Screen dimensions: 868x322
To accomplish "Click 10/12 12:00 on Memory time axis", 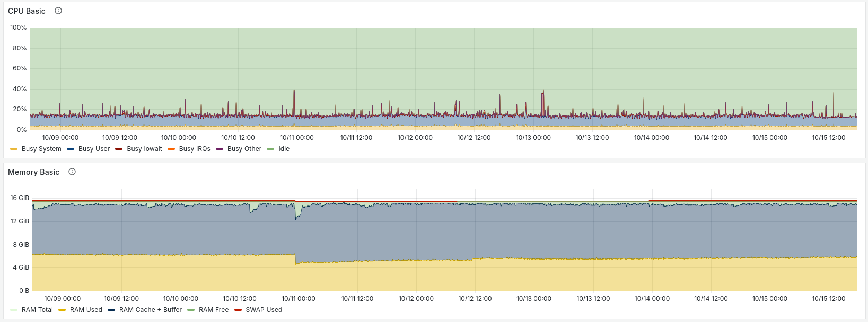I will coord(475,299).
